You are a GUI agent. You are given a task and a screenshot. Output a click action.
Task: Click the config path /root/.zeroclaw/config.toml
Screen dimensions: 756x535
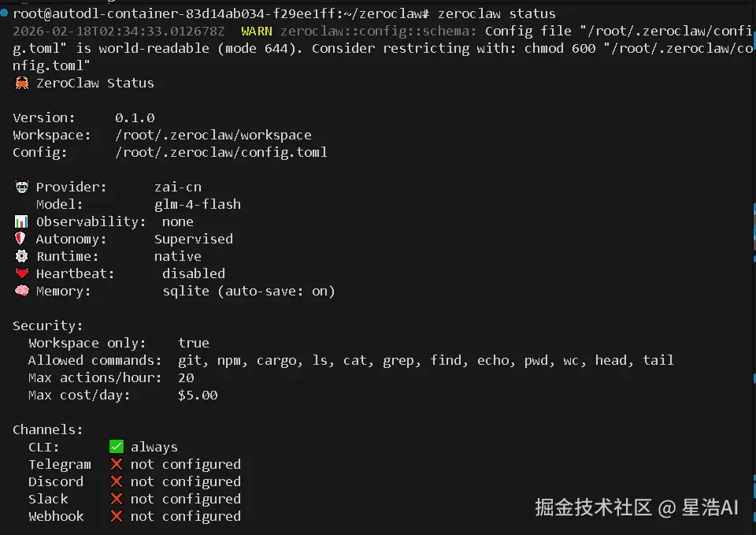pos(220,152)
